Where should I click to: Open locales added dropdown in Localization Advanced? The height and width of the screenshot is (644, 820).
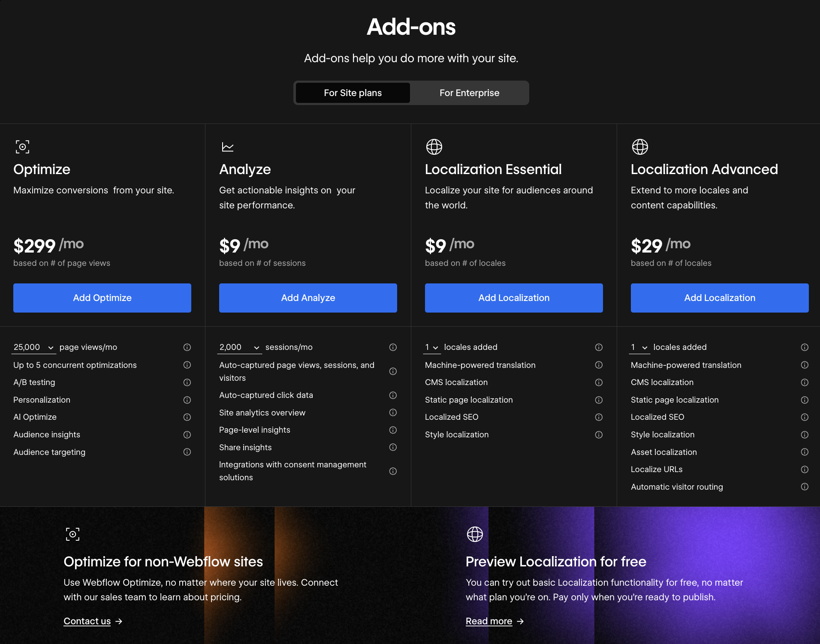click(x=639, y=347)
